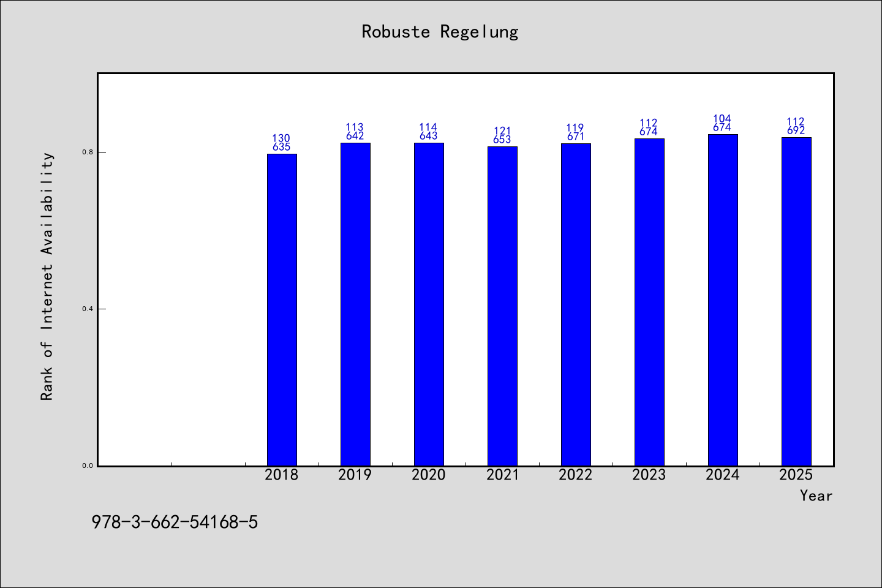Click the 2025 x-axis label

click(796, 475)
